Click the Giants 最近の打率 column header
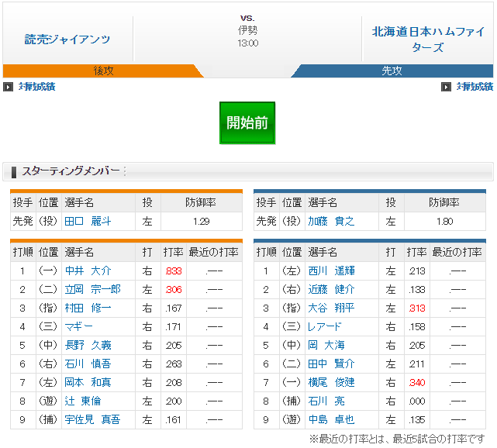This screenshot has height=448, width=497. click(214, 252)
